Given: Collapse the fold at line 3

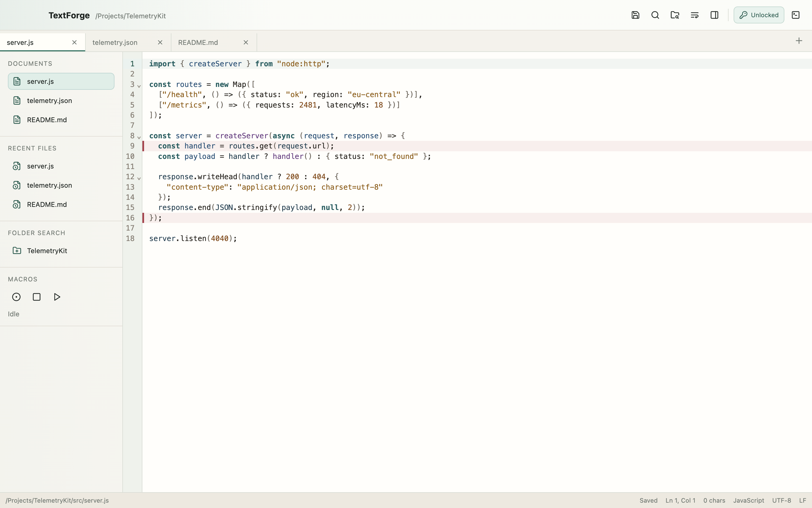Looking at the screenshot, I should coord(139,86).
